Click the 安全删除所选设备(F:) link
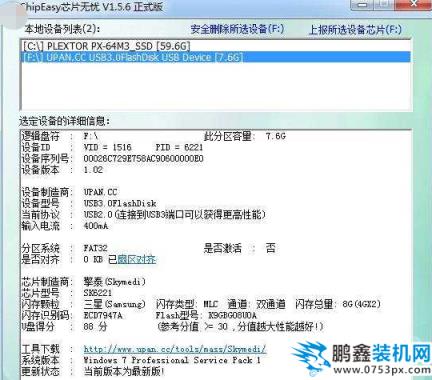432x380 pixels. [237, 29]
